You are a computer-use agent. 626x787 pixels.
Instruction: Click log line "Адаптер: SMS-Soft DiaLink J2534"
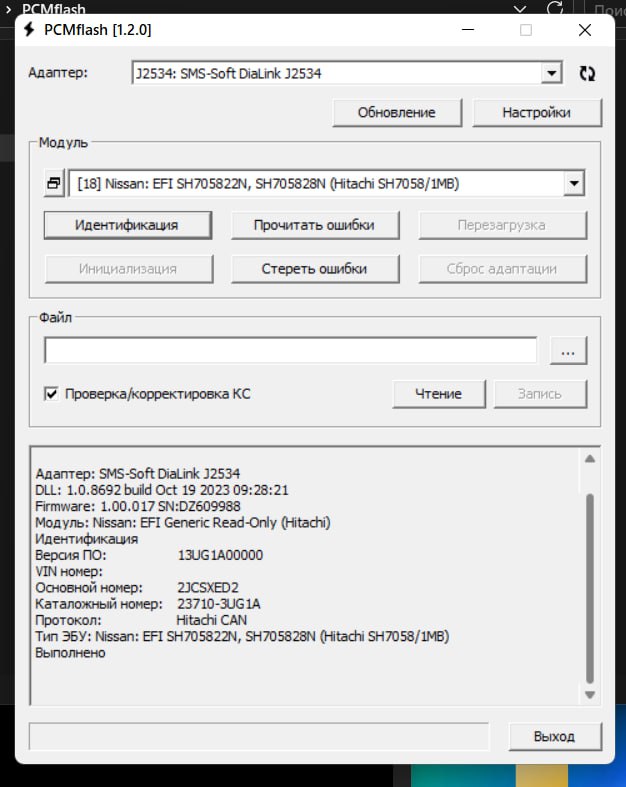pyautogui.click(x=138, y=473)
